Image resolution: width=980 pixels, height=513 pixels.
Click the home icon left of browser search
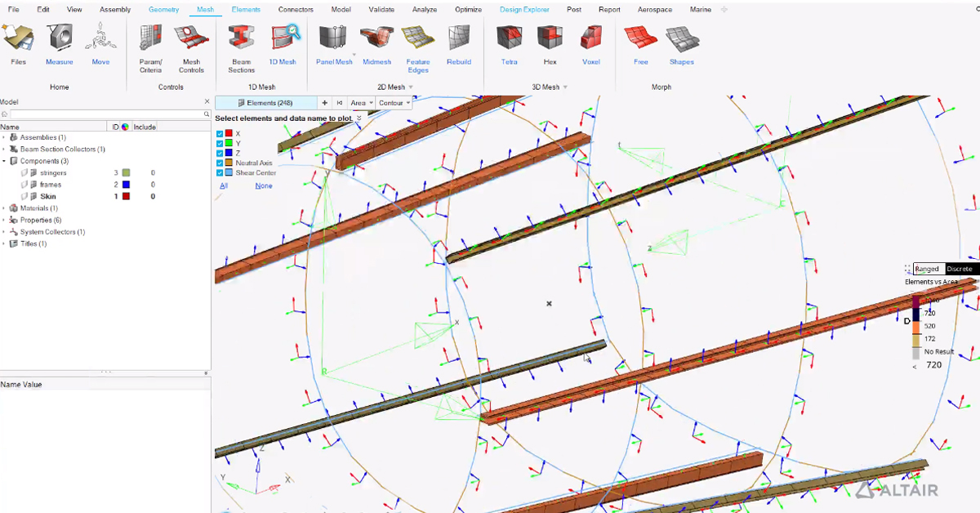point(4,114)
